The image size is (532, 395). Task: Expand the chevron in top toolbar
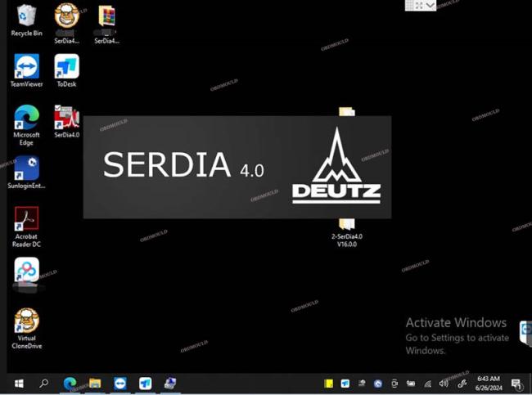click(431, 5)
